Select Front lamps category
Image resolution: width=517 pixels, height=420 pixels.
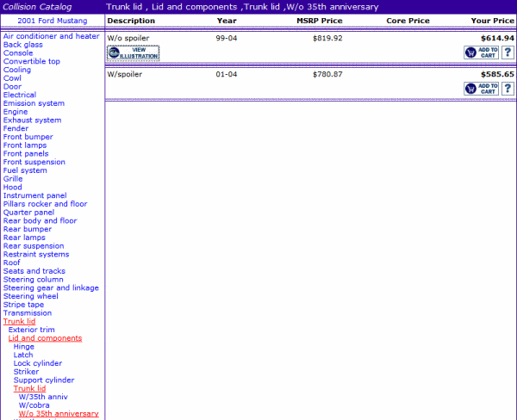pos(25,145)
